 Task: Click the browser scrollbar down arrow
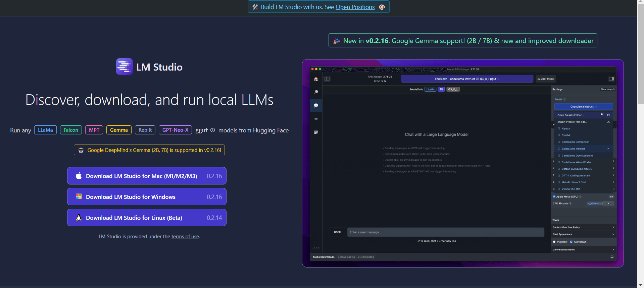(641, 285)
